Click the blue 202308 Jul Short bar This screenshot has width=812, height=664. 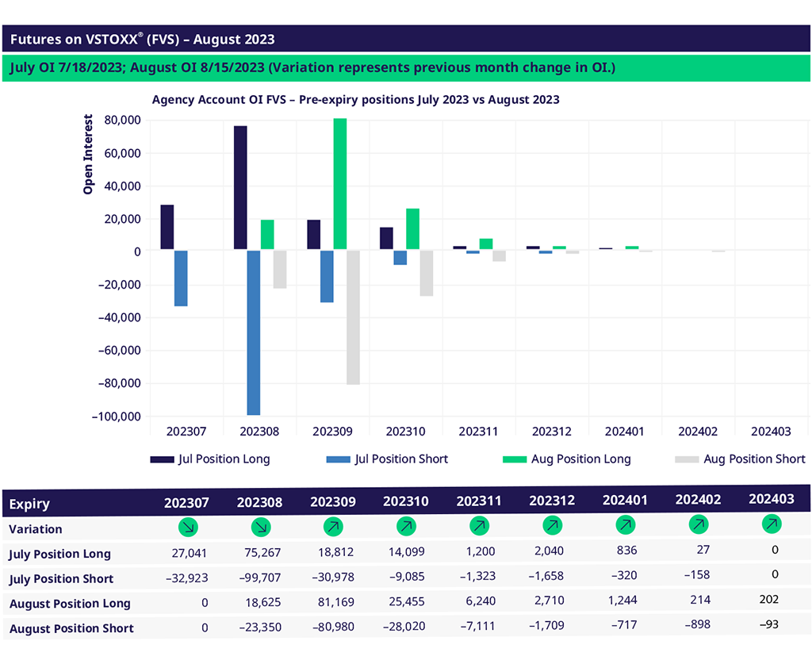(254, 332)
